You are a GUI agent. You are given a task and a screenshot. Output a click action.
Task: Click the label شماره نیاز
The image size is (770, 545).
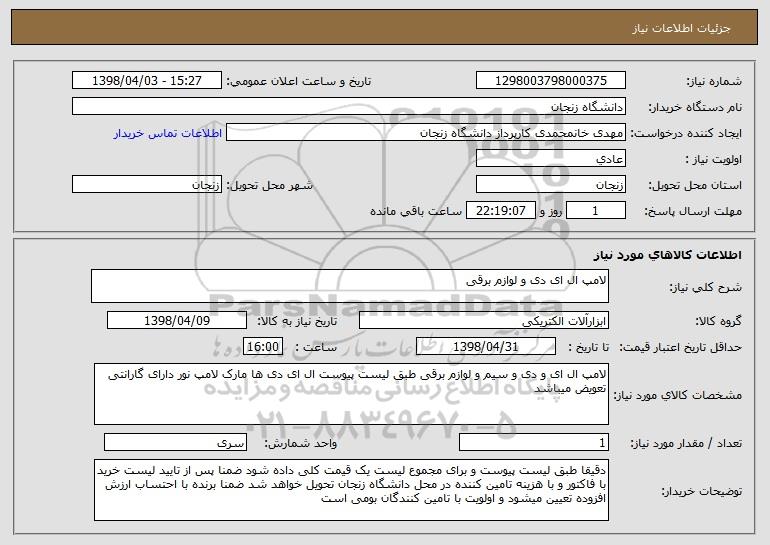(x=714, y=81)
